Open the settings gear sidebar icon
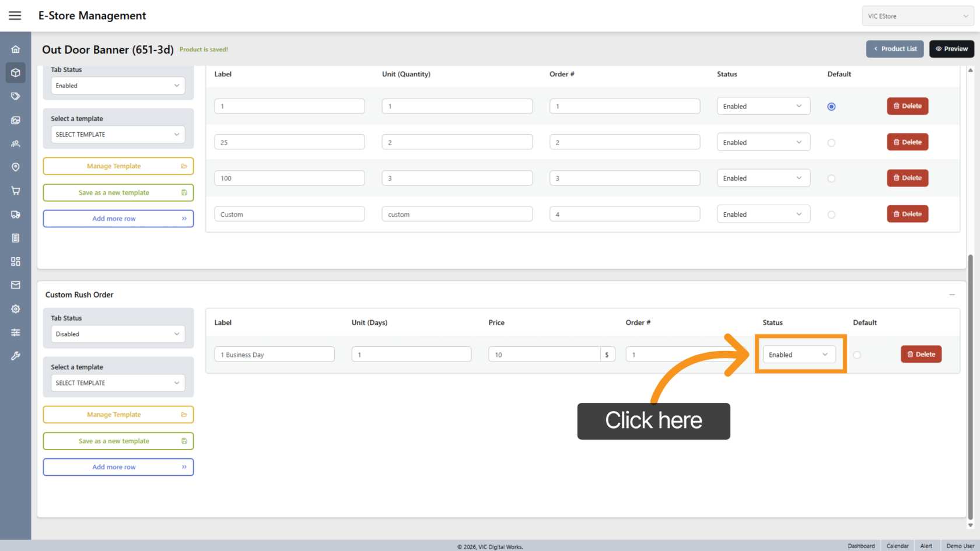The width and height of the screenshot is (980, 551). [16, 309]
